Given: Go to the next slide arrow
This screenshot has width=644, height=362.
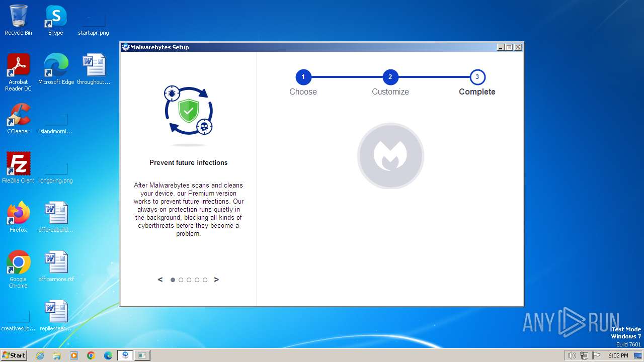Looking at the screenshot, I should click(216, 280).
